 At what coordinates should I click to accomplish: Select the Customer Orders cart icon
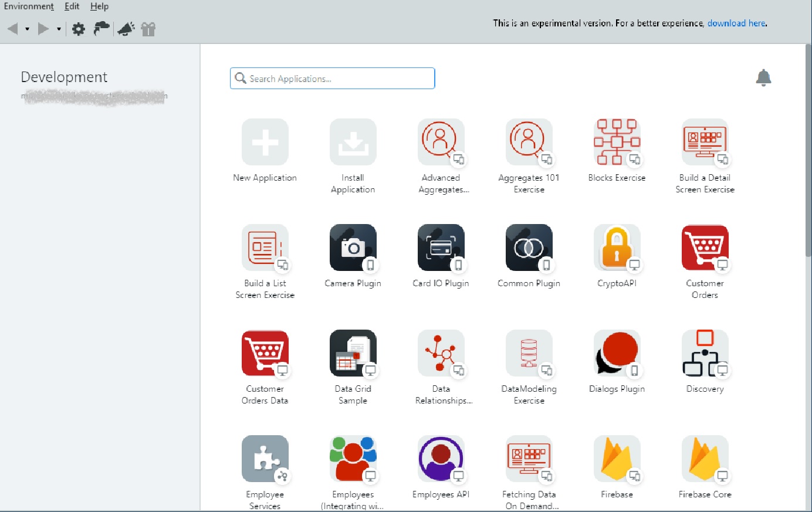click(705, 247)
